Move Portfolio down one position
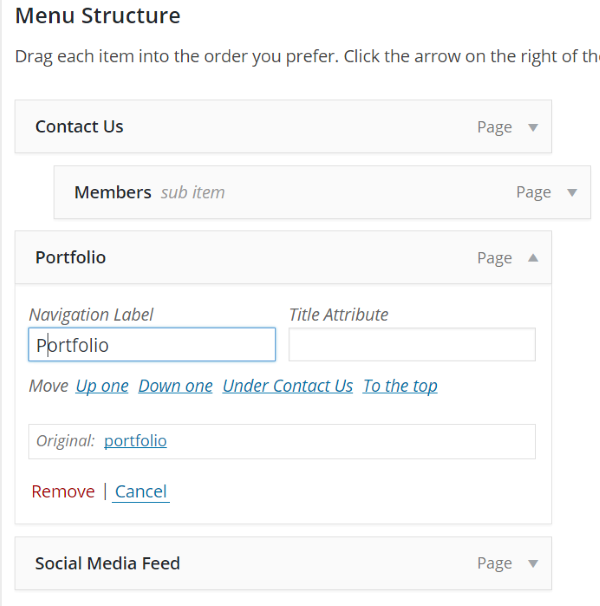The width and height of the screenshot is (600, 606). (x=176, y=386)
